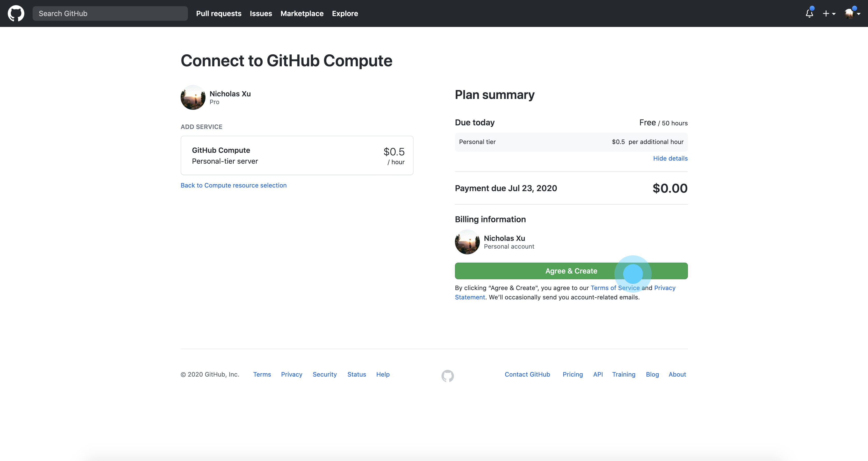Click the gray GitHub mark in footer
The height and width of the screenshot is (461, 868).
447,375
